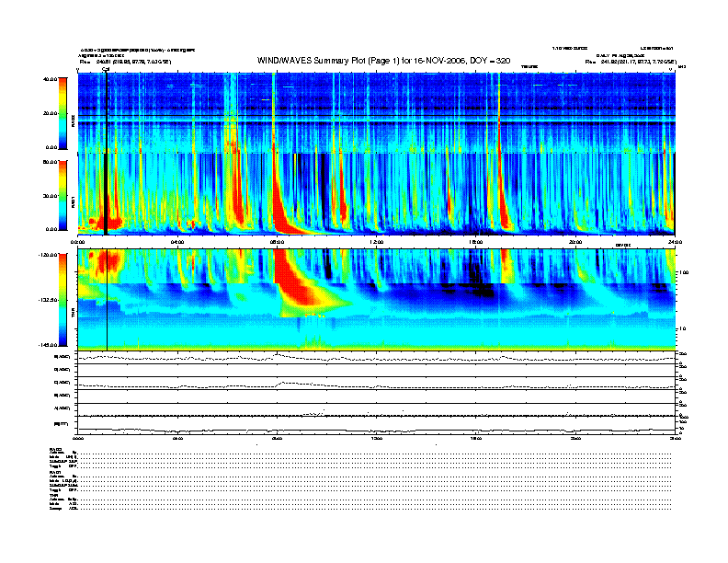
Task: Click the 08:00 label under the RAD1 panel
Action: (277, 242)
